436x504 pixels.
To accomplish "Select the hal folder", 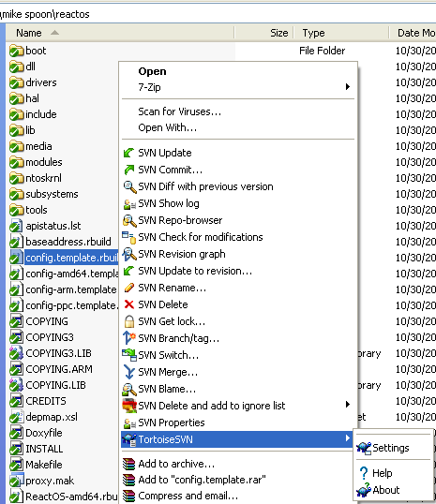I will coord(32,98).
